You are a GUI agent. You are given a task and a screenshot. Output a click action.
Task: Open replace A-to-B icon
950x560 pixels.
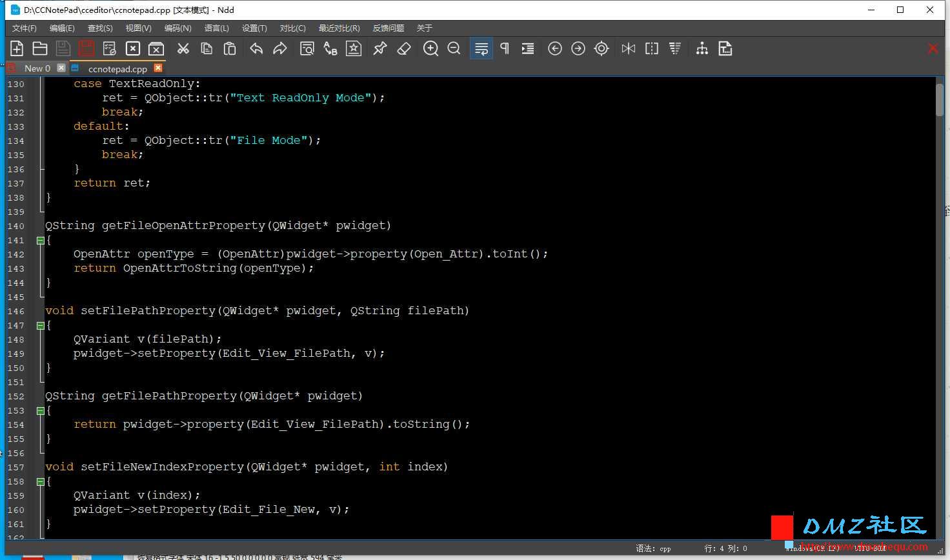tap(330, 48)
